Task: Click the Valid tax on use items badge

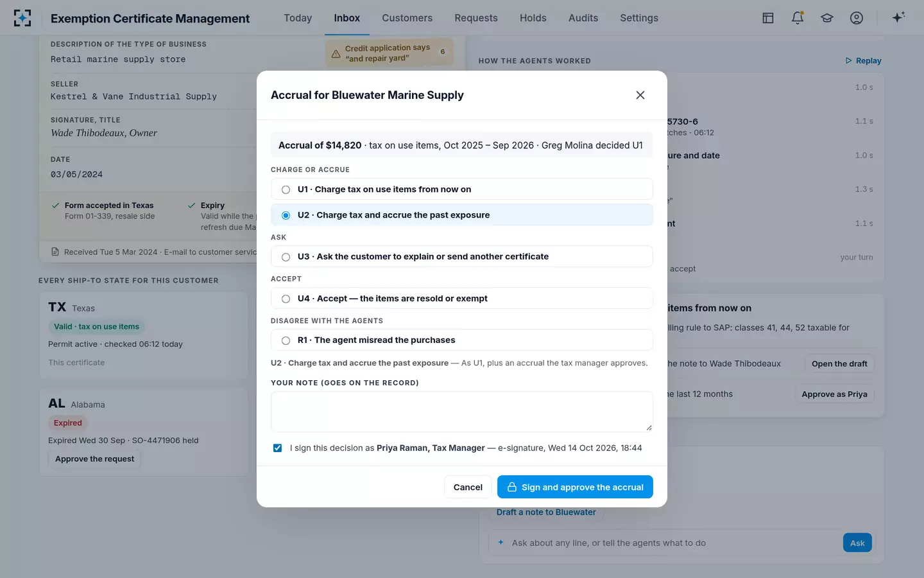Action: pos(96,326)
